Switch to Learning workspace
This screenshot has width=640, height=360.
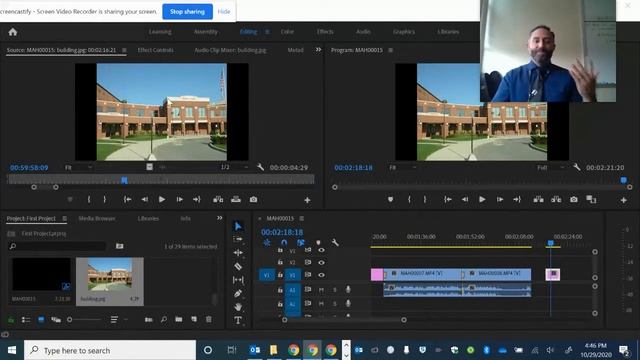click(160, 32)
